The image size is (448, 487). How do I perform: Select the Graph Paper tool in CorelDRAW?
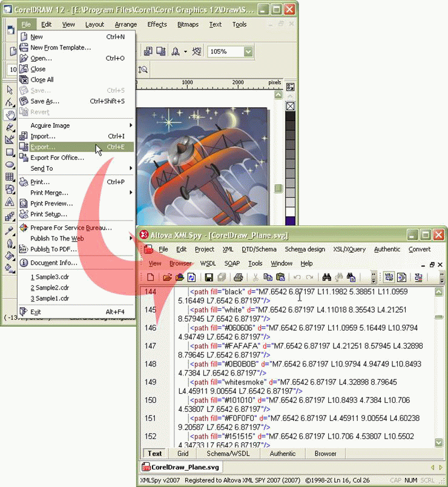(x=10, y=177)
